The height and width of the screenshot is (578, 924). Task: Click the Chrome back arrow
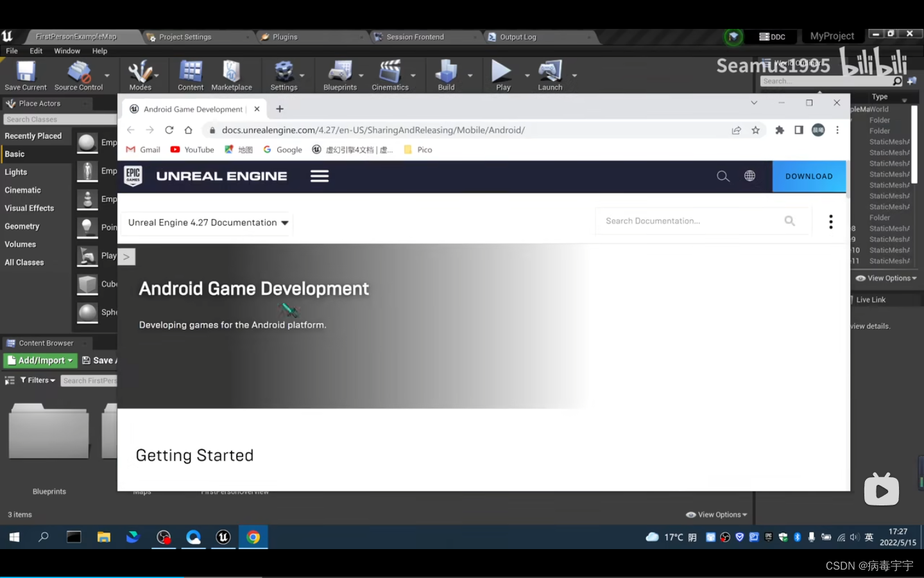point(131,130)
